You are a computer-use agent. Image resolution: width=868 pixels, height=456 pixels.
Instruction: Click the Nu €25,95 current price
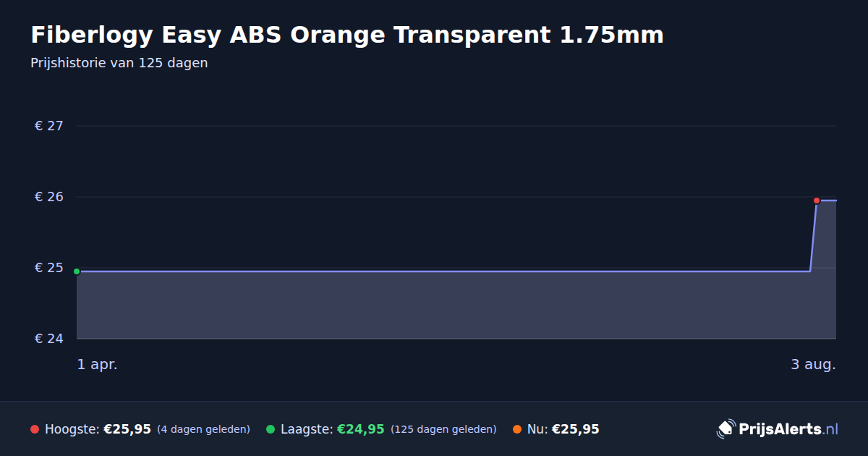click(576, 429)
